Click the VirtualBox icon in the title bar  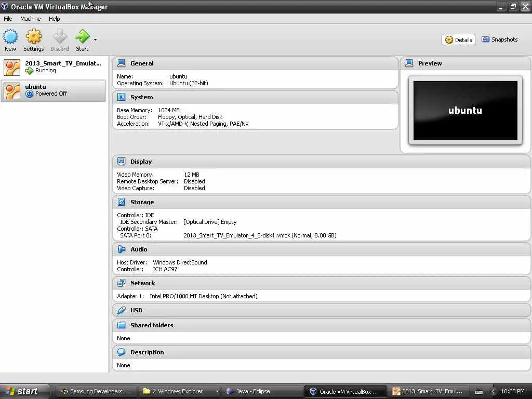point(4,6)
